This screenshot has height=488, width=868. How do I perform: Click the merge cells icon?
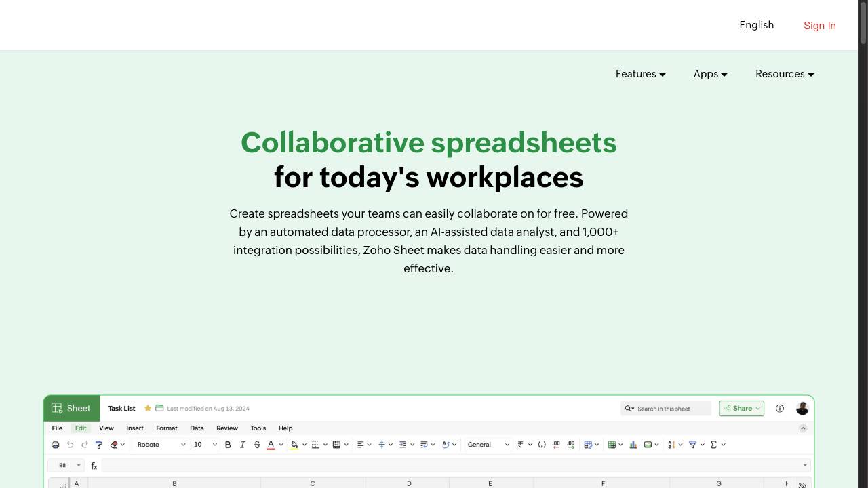pyautogui.click(x=336, y=445)
